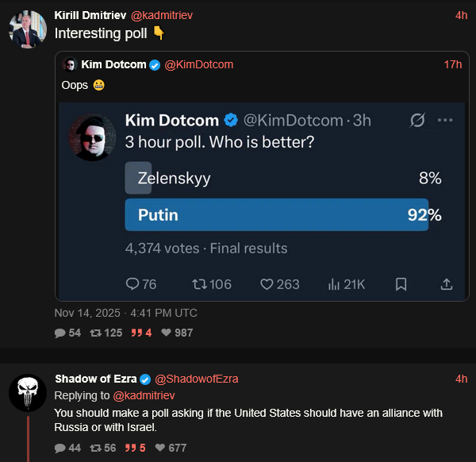This screenshot has width=476, height=462.
Task: Click views chart icon showing 21K
Action: pyautogui.click(x=333, y=284)
